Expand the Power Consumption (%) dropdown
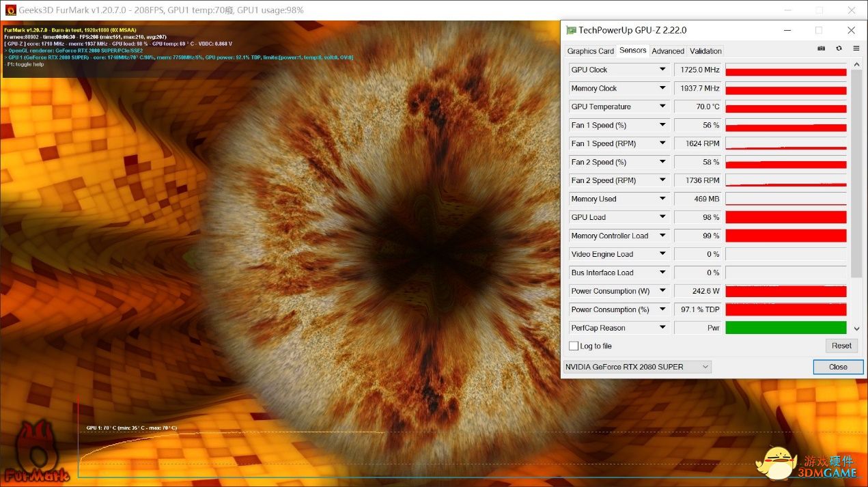Screen dimensions: 868x487 662,309
